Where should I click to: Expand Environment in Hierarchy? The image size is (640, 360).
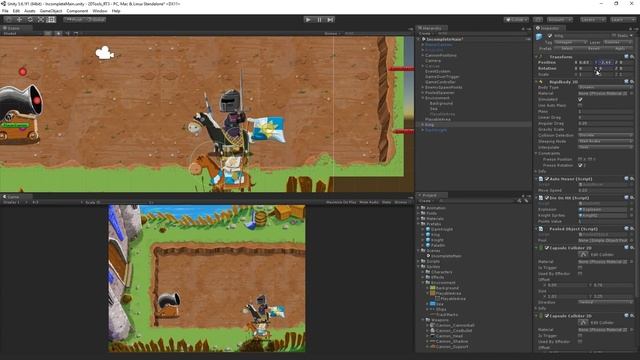[422, 98]
